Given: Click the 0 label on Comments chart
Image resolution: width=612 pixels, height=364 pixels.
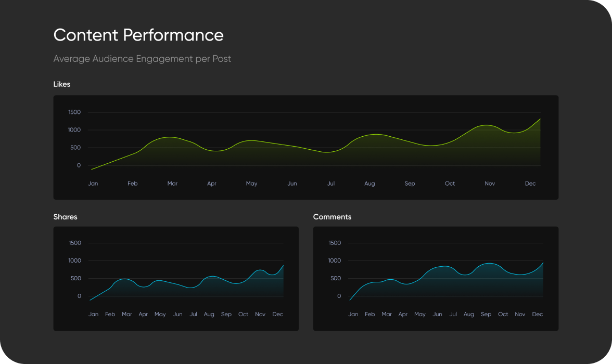Looking at the screenshot, I should (339, 296).
